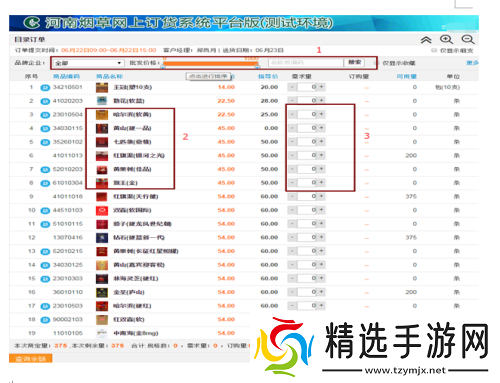Screen dimensions: 500x383
Task: Increase demand quantity for item 41011013
Action: [321, 155]
